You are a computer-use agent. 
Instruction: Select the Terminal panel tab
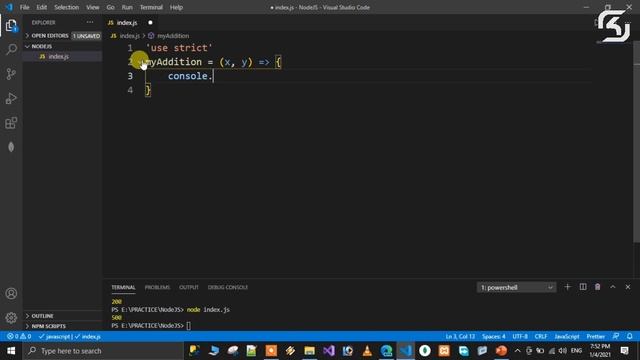123,287
